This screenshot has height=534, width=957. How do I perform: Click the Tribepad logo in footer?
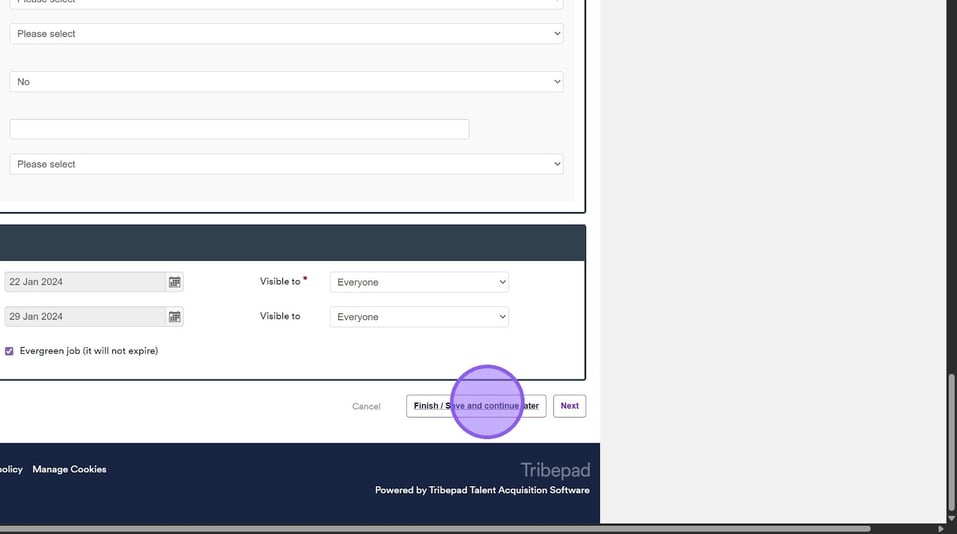pos(555,470)
